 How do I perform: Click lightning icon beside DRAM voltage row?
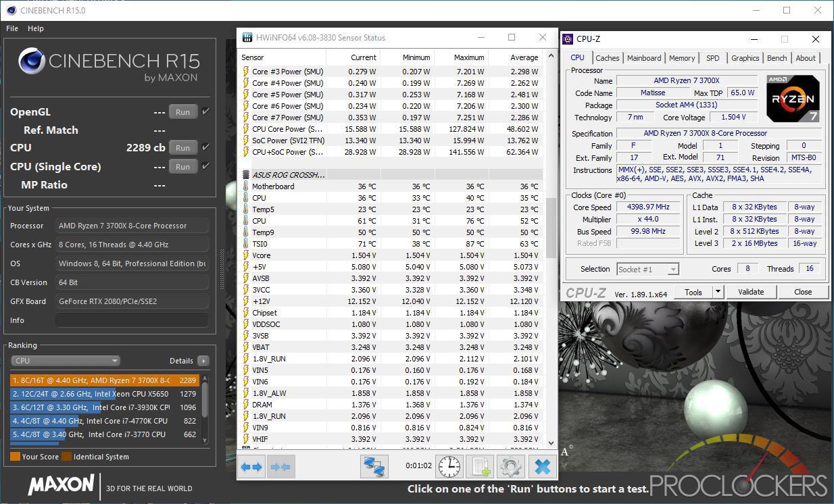[x=246, y=405]
